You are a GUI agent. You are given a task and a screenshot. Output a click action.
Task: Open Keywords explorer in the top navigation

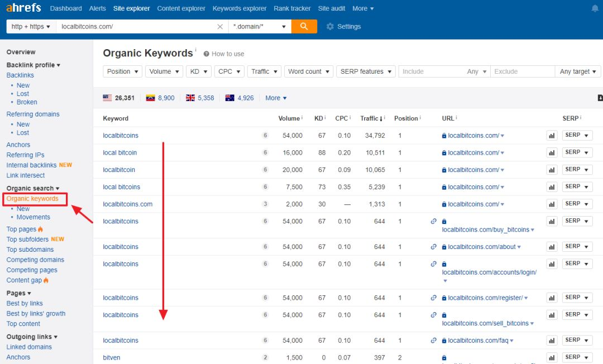[x=239, y=8]
